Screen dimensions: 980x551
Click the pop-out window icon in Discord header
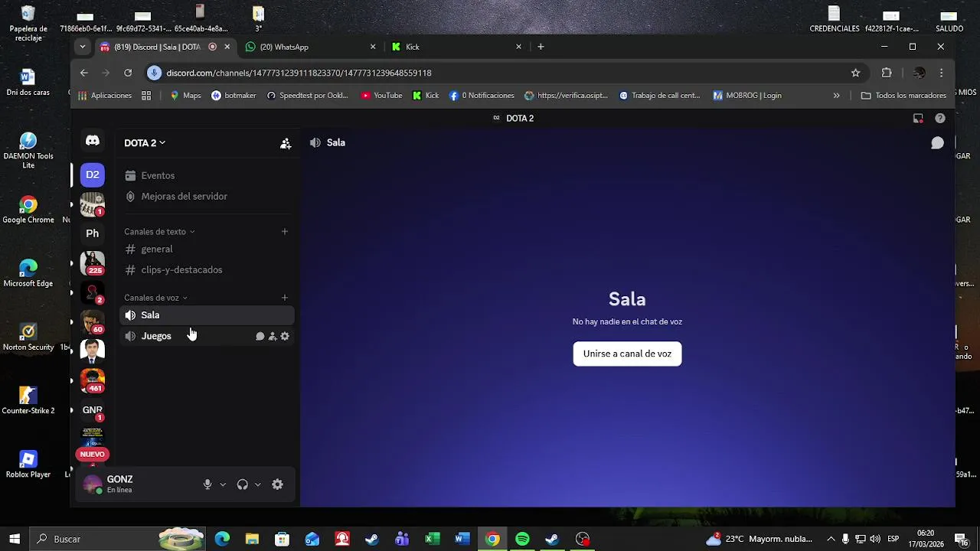(918, 118)
